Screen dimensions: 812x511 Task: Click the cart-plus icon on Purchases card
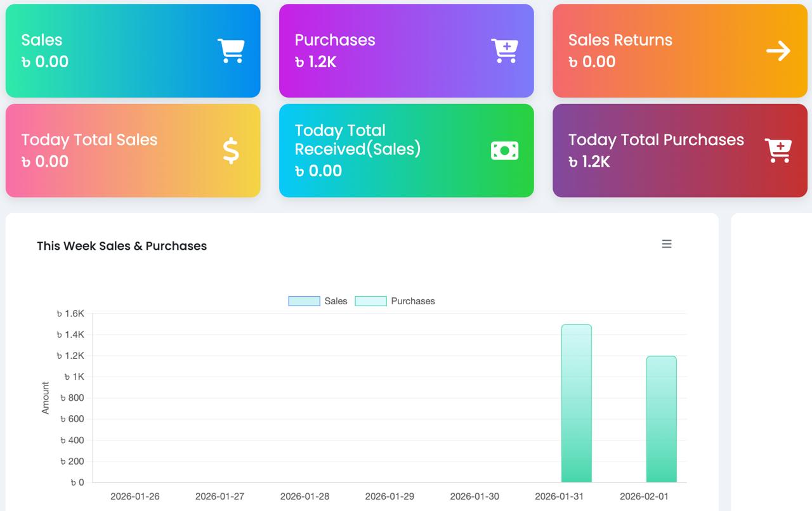point(504,51)
